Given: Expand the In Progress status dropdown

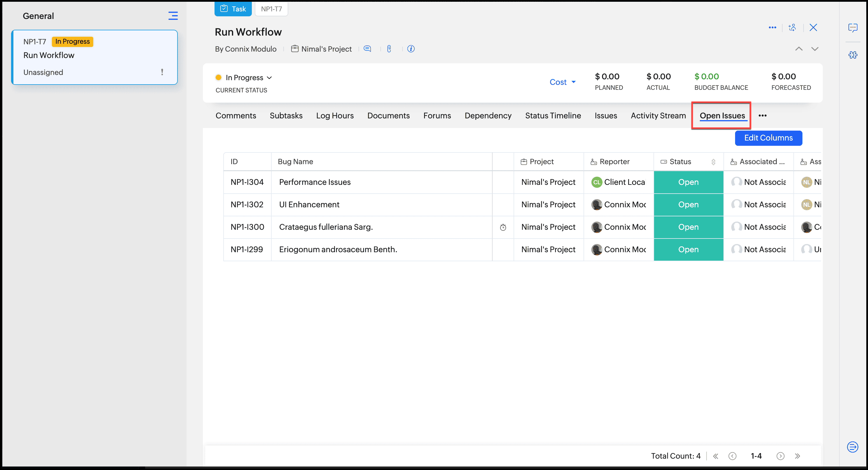Looking at the screenshot, I should click(x=248, y=78).
